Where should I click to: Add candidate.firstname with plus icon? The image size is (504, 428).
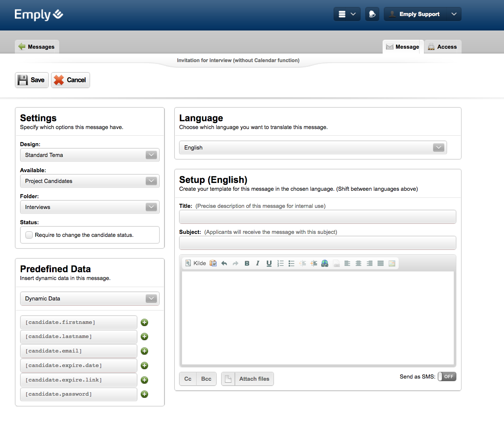click(x=144, y=322)
